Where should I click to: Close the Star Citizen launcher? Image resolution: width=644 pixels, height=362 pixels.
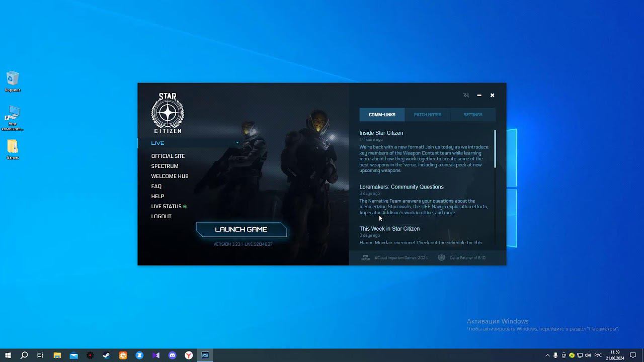click(492, 95)
